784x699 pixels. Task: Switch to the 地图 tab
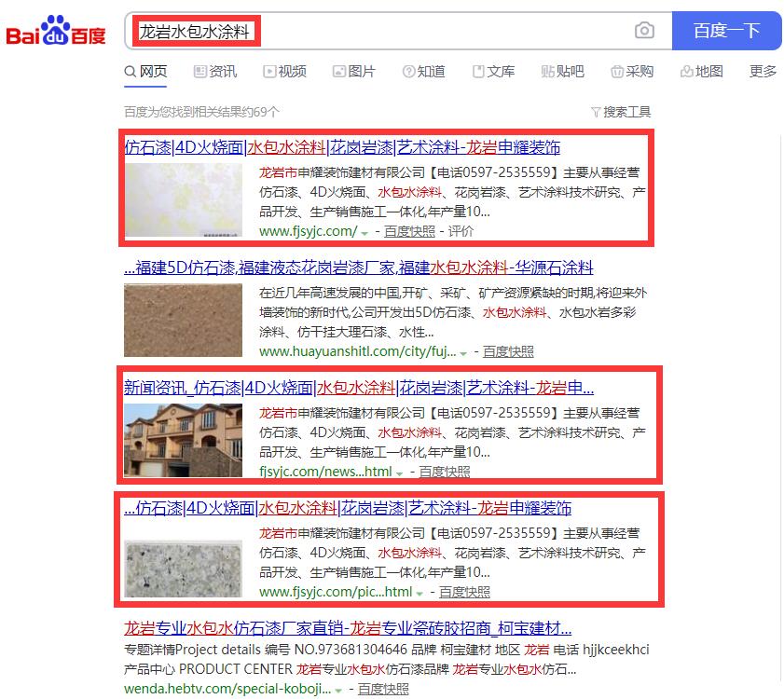click(702, 72)
